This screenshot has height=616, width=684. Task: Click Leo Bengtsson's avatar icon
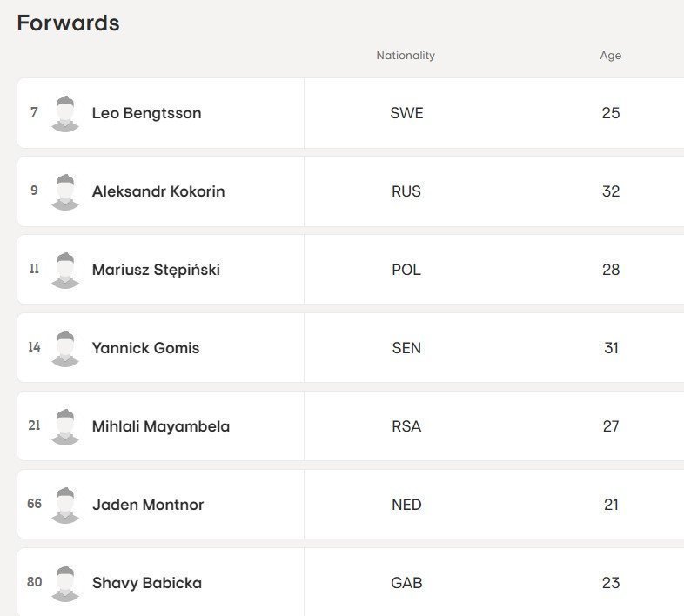pos(65,113)
